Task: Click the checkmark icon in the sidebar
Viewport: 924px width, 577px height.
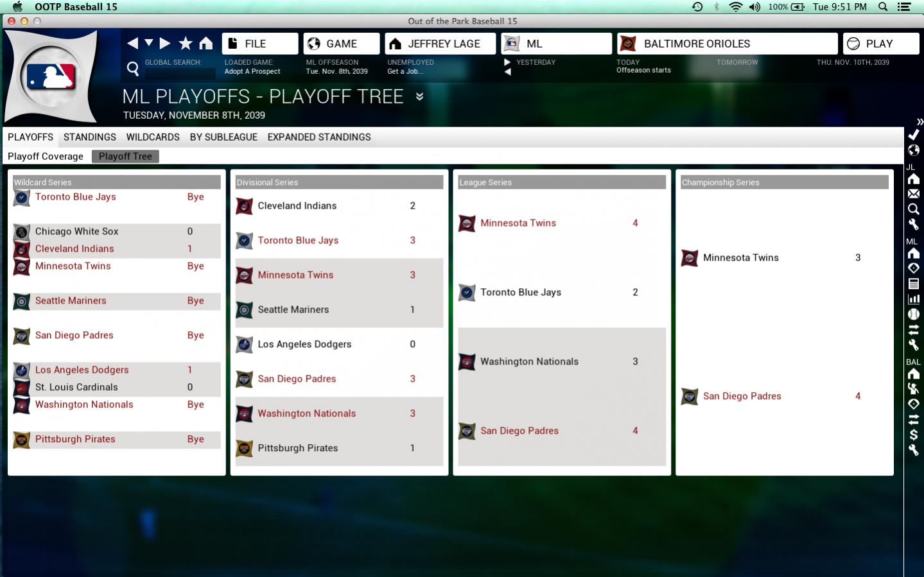Action: [x=914, y=135]
